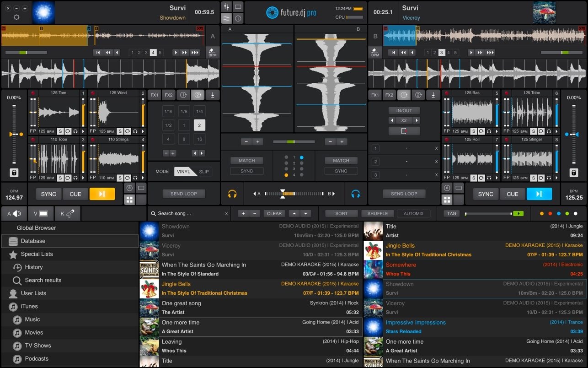
Task: Toggle the AUTOMIX button
Action: pyautogui.click(x=413, y=214)
